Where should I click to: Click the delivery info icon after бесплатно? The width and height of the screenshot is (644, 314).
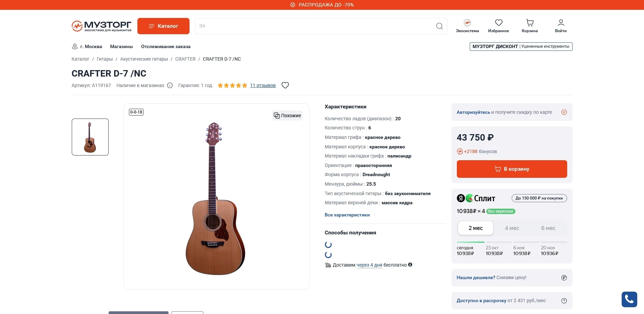(410, 265)
